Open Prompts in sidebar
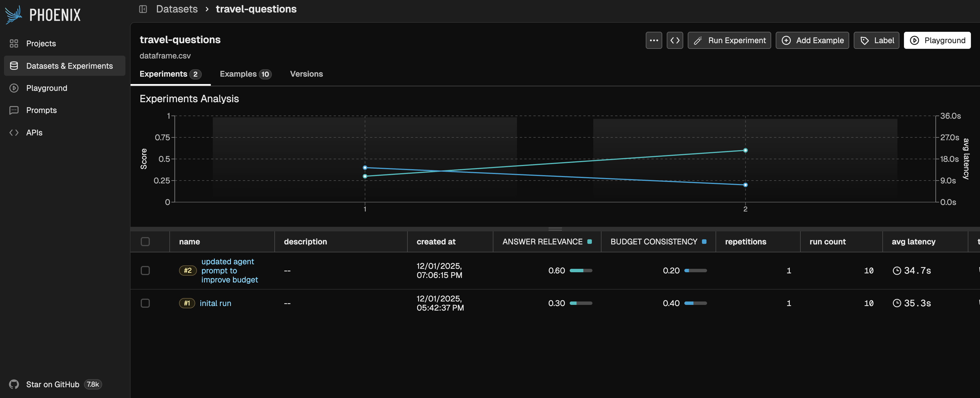The image size is (980, 398). (x=41, y=110)
